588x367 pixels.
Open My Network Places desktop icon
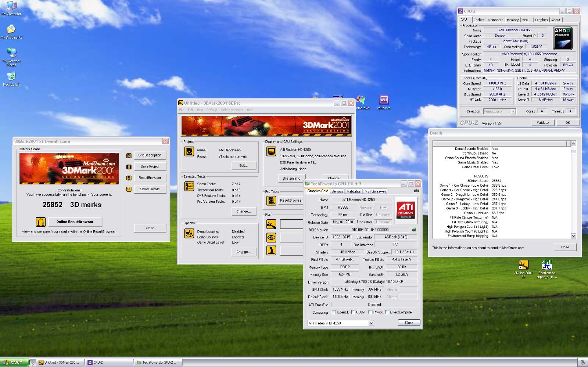click(11, 57)
